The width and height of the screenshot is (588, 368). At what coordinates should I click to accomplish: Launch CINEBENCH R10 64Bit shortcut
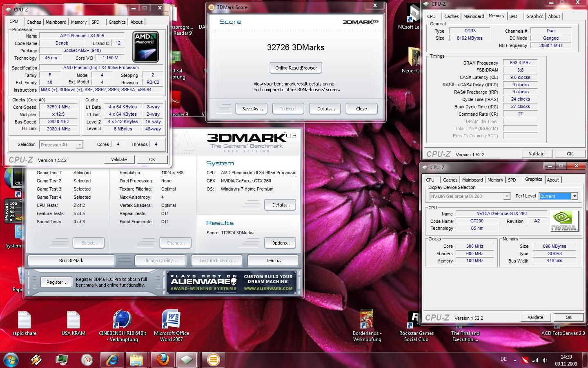click(x=122, y=326)
